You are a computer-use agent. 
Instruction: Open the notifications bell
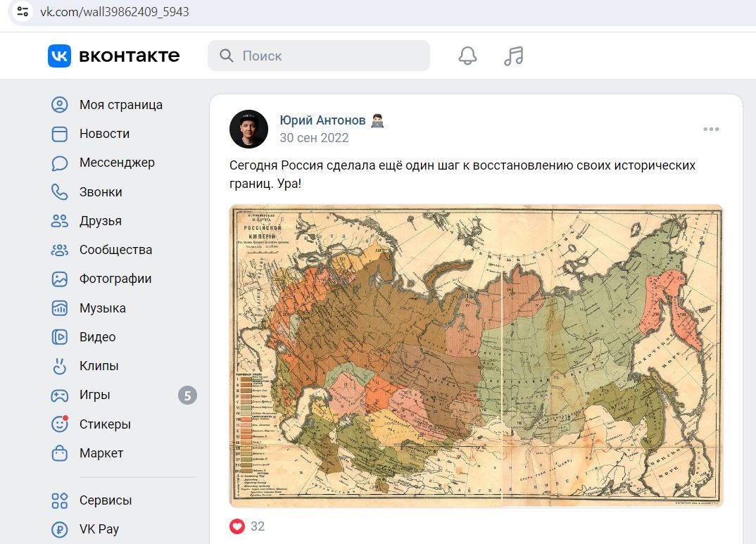[x=467, y=56]
